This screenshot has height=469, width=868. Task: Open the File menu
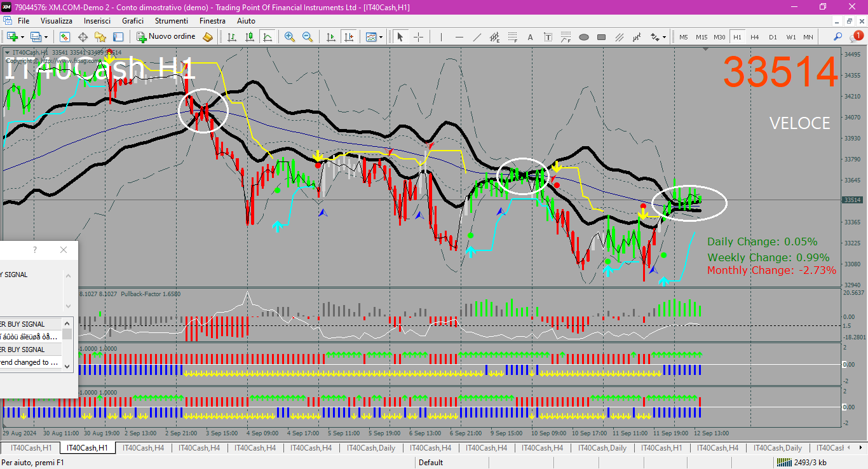click(x=24, y=21)
